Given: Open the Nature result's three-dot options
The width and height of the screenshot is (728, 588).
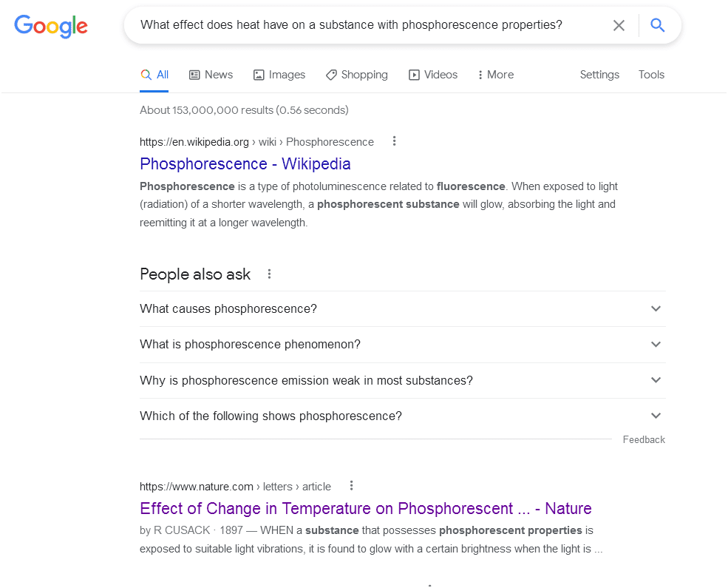Looking at the screenshot, I should [x=352, y=486].
